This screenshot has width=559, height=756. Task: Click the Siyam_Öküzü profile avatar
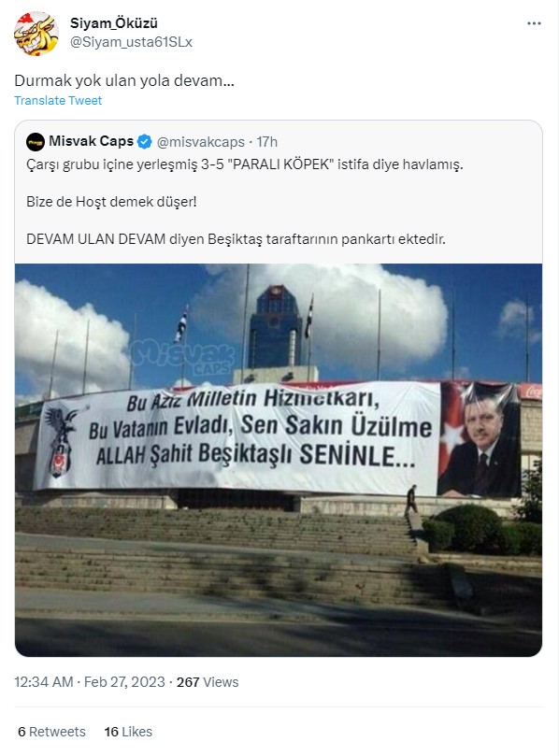click(36, 34)
